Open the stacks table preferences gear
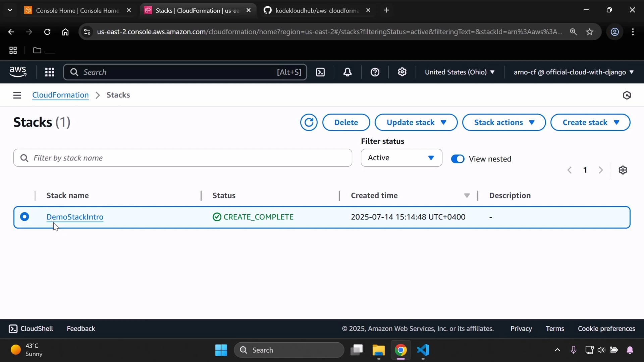This screenshot has width=644, height=362. click(623, 170)
